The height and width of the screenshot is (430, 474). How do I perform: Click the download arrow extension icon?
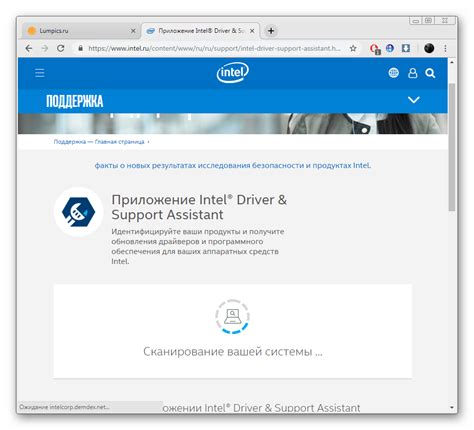(x=406, y=48)
